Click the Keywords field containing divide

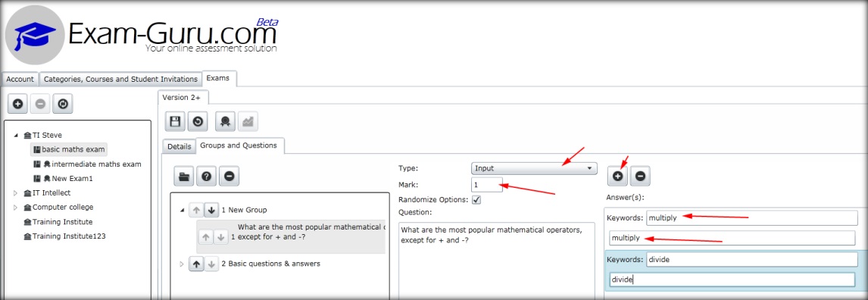tap(752, 259)
